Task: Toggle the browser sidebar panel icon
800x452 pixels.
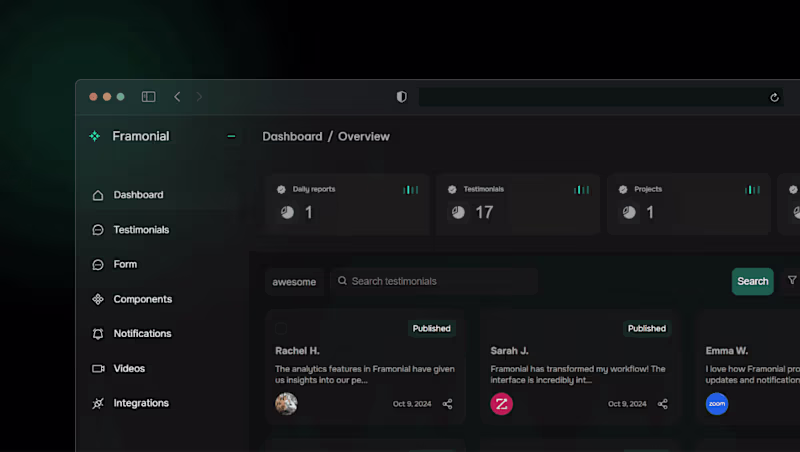Action: click(148, 97)
